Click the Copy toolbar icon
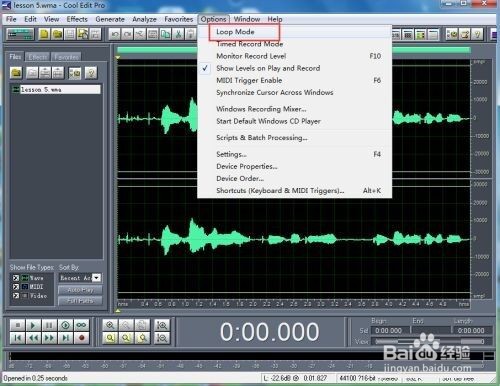The width and height of the screenshot is (500, 386). point(165,34)
